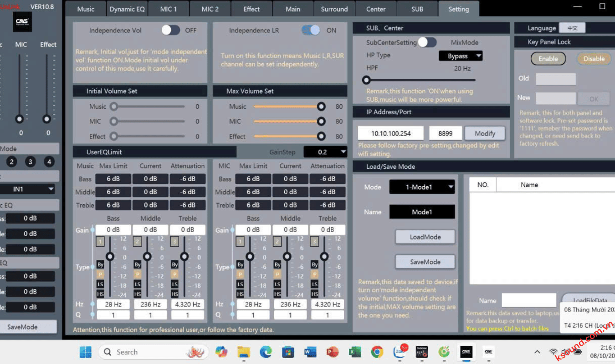Open the Surround tab
This screenshot has height=364, width=615.
[334, 9]
